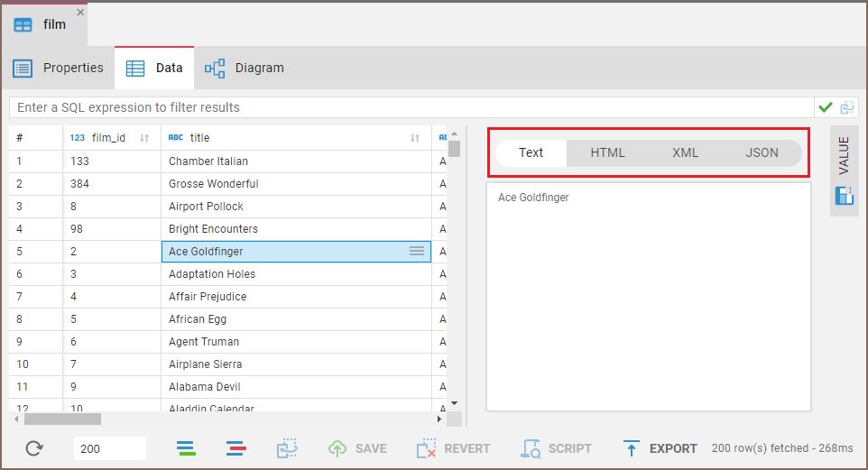Add a row with green-line icon

[186, 448]
